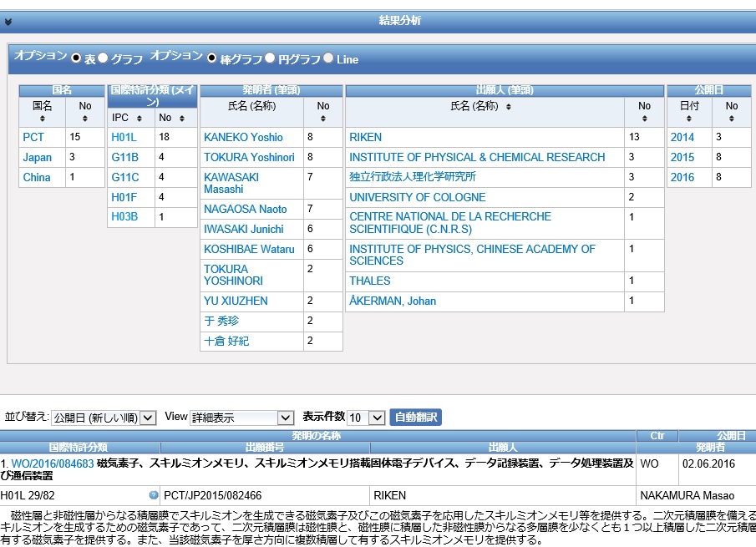This screenshot has height=547, width=756.
Task: Open the 並び替え sort dropdown
Action: tap(104, 418)
